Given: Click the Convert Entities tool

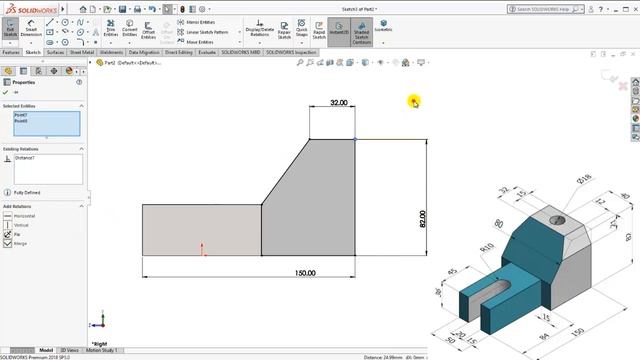Looking at the screenshot, I should (x=129, y=28).
